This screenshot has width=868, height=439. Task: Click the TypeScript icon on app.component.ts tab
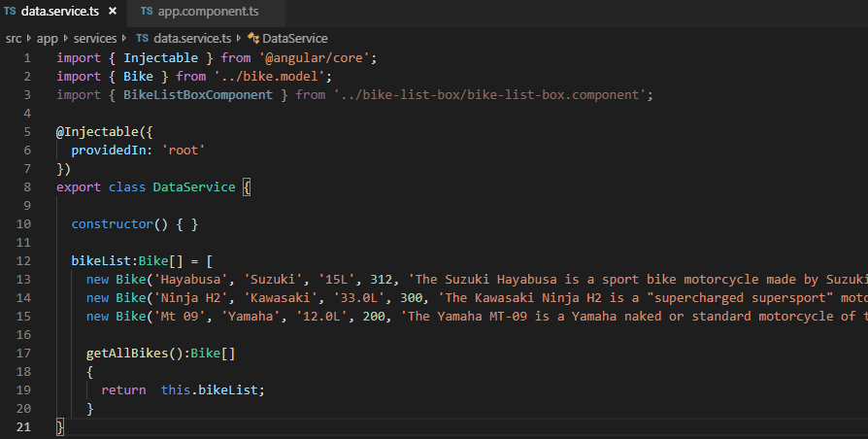point(147,12)
